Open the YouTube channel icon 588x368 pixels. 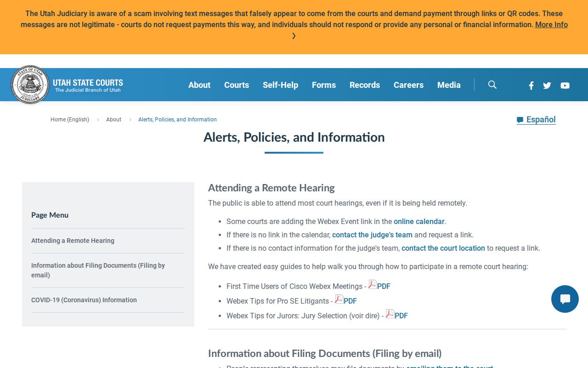coord(565,85)
